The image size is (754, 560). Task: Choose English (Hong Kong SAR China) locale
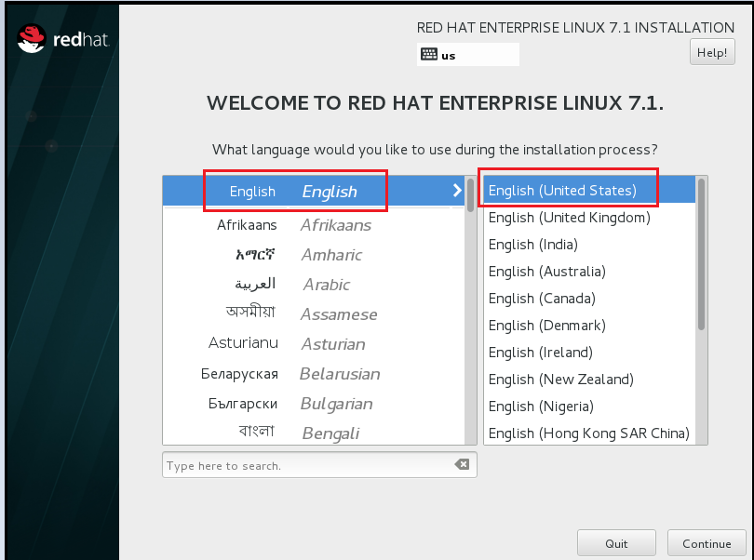(x=589, y=433)
